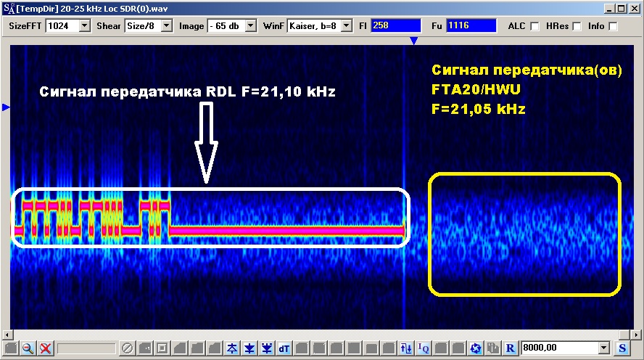Click the magnifier zoom icon
The image size is (644, 360).
[29, 348]
